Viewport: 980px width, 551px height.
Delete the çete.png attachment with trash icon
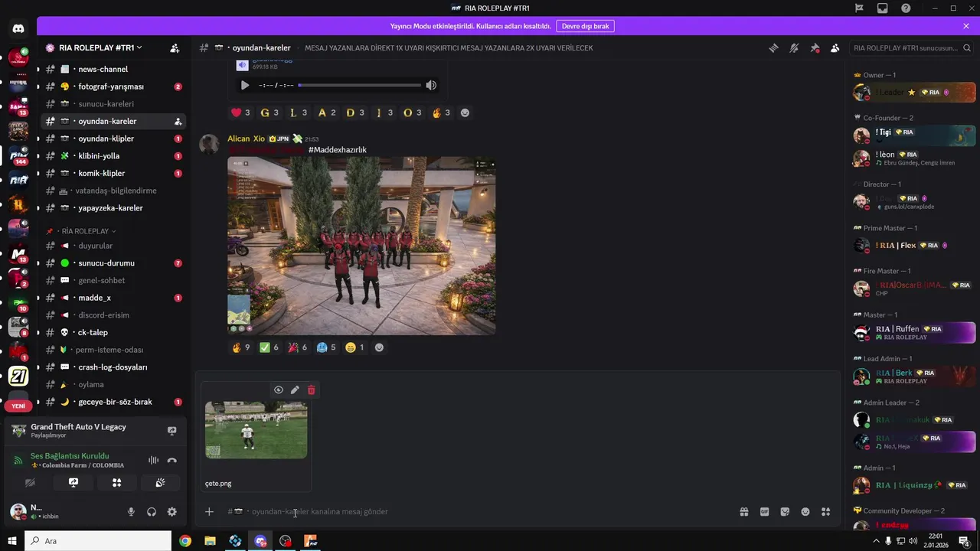tap(311, 390)
